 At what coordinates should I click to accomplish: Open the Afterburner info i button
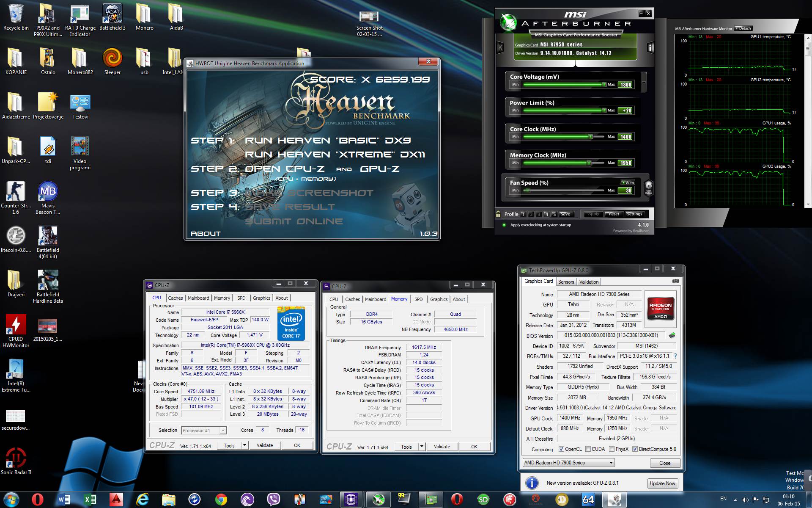(x=650, y=47)
